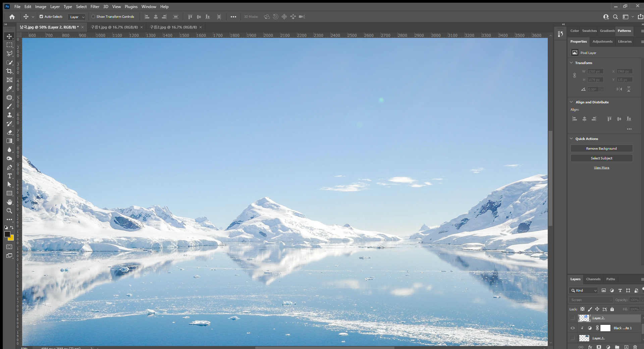The image size is (644, 349).
Task: Set the yellow background color swatch
Action: point(12,239)
